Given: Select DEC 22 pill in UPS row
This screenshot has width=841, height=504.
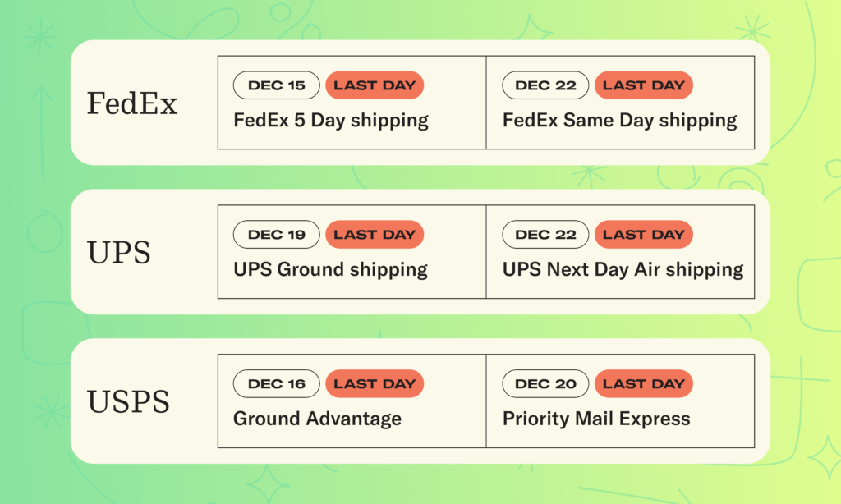Looking at the screenshot, I should pyautogui.click(x=545, y=234).
